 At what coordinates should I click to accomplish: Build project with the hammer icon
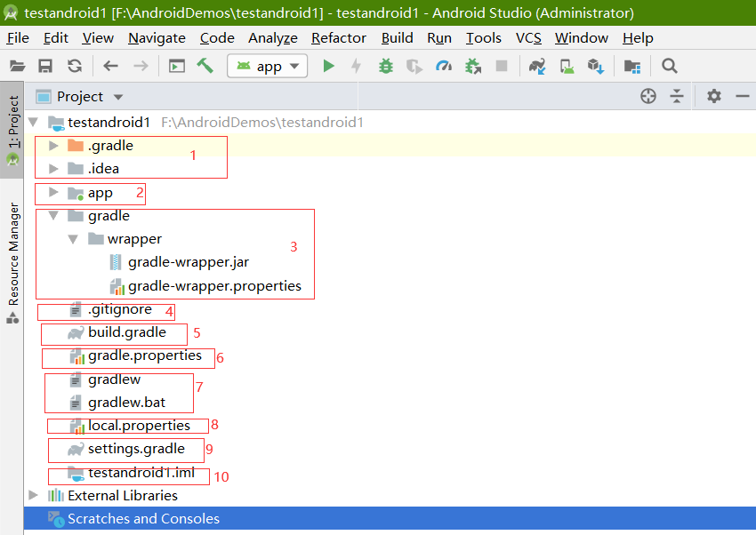click(x=205, y=66)
